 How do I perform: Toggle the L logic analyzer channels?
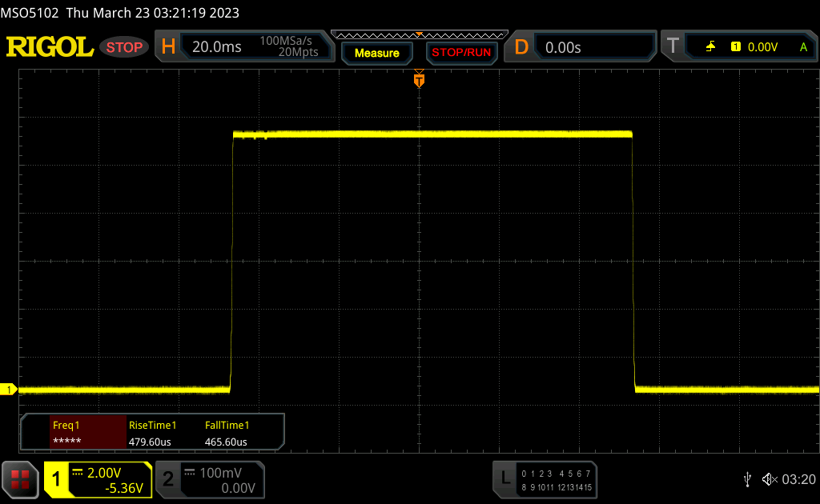pos(546,480)
